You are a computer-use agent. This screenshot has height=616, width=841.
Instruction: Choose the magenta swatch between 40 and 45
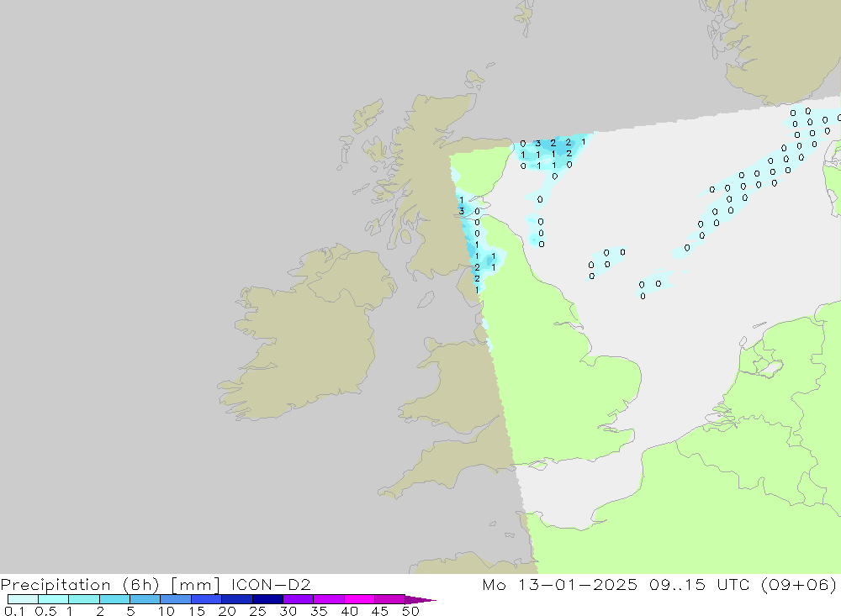(359, 599)
